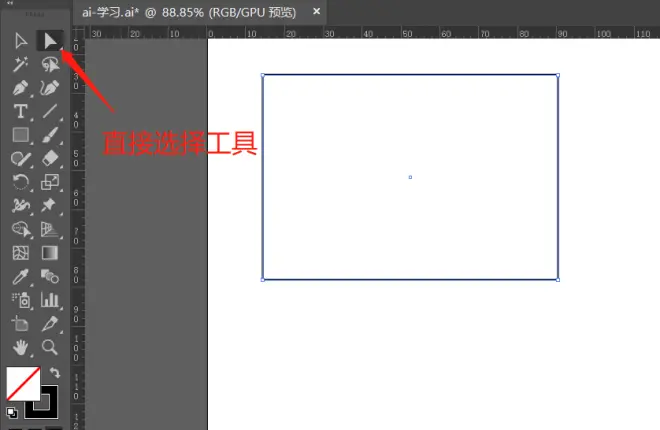Viewport: 660px width, 430px height.
Task: Choose the Line Segment tool
Action: [50, 111]
